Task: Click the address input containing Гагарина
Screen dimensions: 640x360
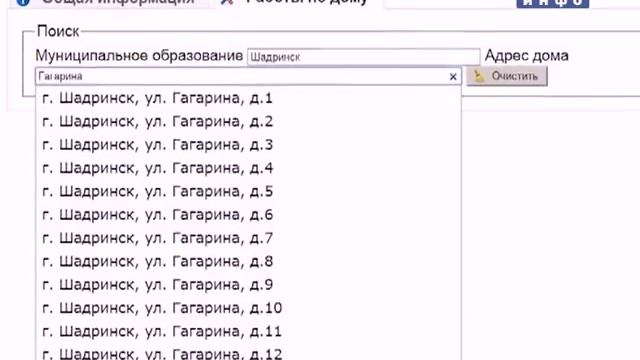Action: pos(248,76)
